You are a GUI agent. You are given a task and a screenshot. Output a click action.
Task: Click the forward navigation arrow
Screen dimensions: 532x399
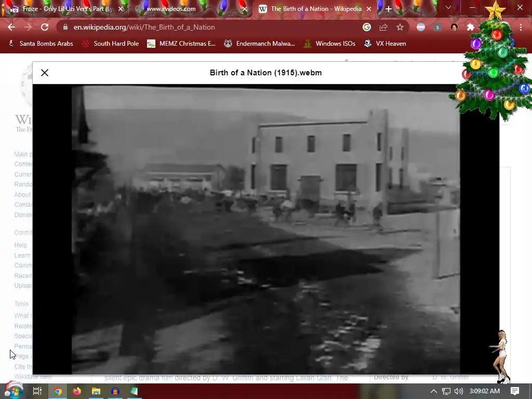(28, 27)
